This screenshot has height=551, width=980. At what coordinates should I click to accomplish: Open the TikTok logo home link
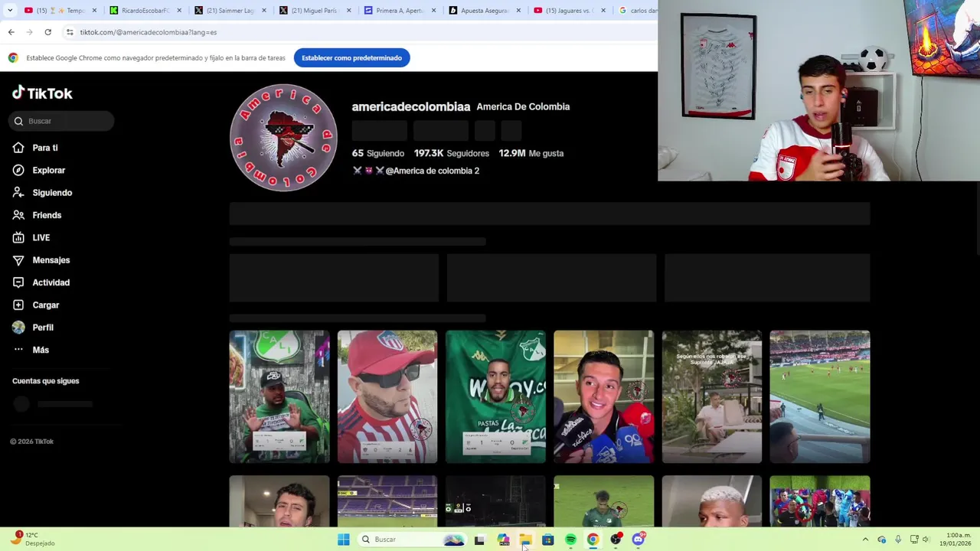coord(42,93)
